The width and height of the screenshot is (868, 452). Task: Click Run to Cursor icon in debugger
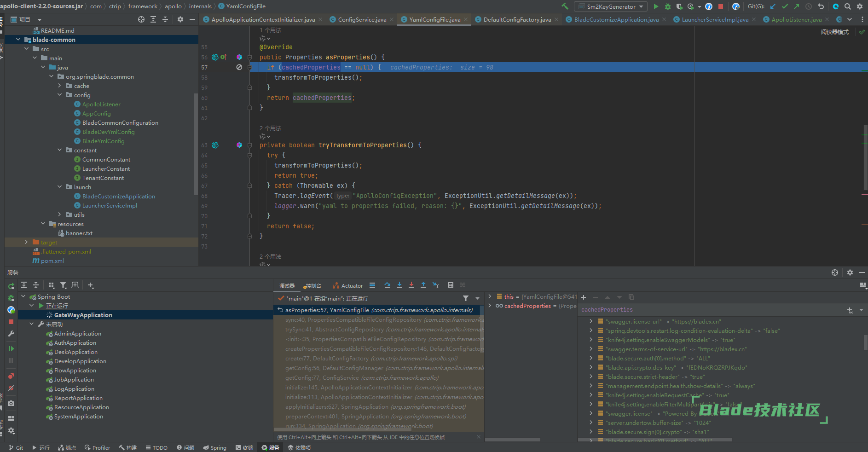[x=435, y=285]
